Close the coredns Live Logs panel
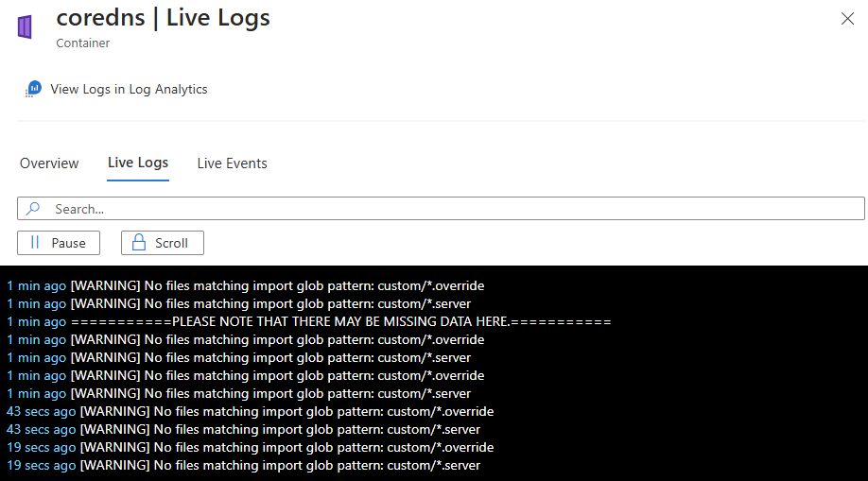This screenshot has width=868, height=481. [847, 19]
